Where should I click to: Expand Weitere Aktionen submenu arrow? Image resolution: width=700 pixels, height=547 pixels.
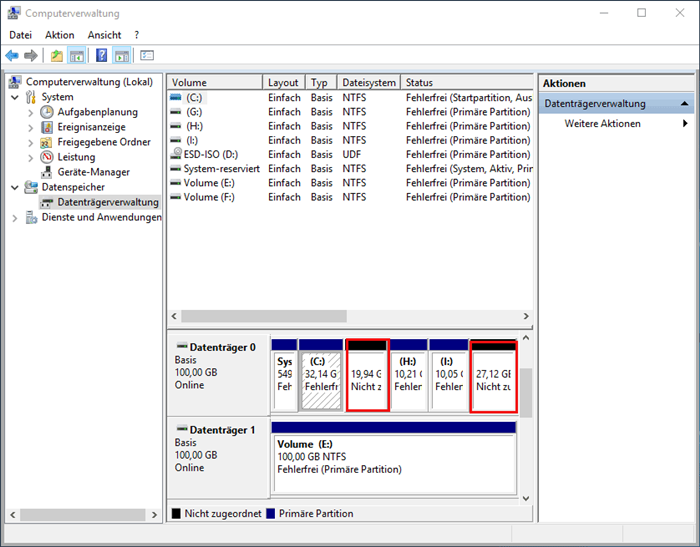[685, 124]
